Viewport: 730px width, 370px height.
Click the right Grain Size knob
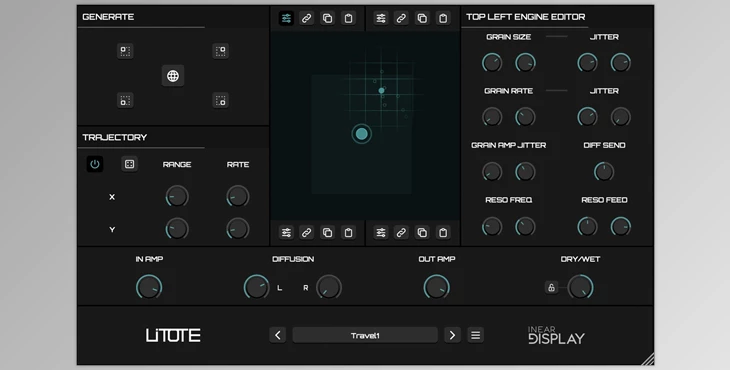coord(525,63)
